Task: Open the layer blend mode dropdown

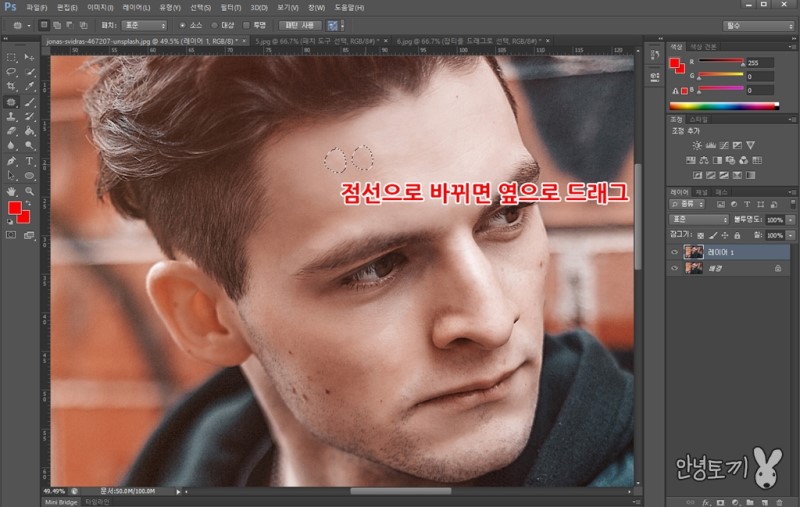Action: (698, 219)
